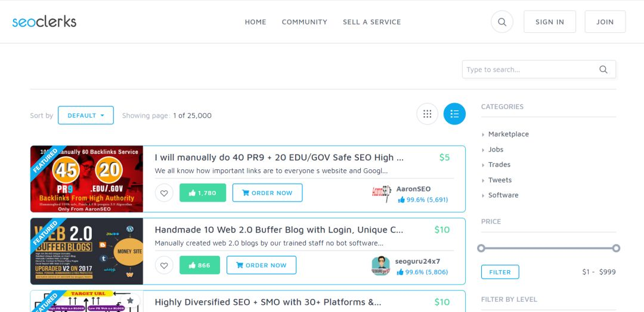This screenshot has width=644, height=312.
Task: Open the Sort by DEFAULT dropdown
Action: pyautogui.click(x=86, y=115)
